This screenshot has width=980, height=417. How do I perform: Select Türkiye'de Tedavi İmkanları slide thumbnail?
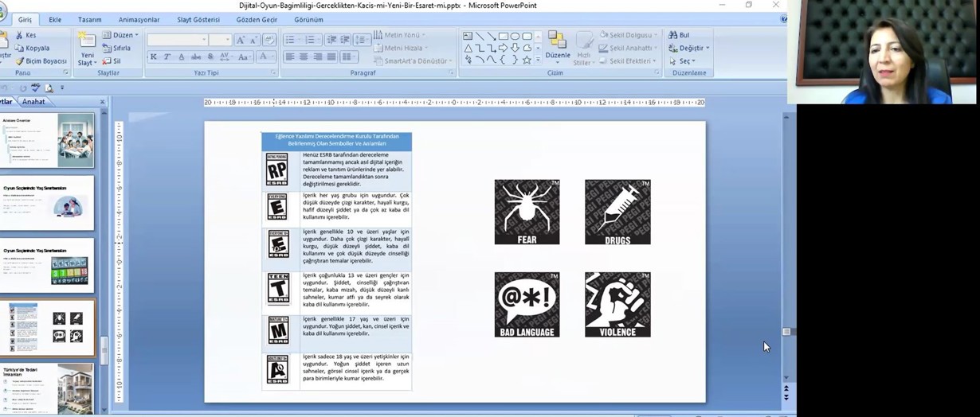(47, 388)
